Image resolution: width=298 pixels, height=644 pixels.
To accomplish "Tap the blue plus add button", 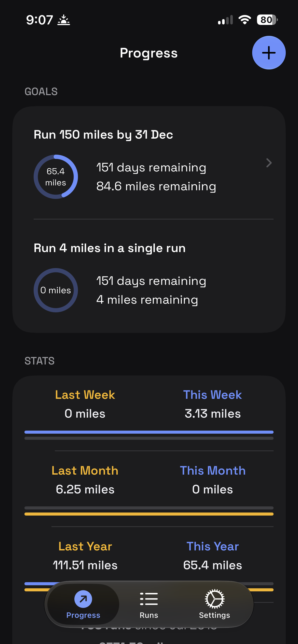I will (x=269, y=53).
